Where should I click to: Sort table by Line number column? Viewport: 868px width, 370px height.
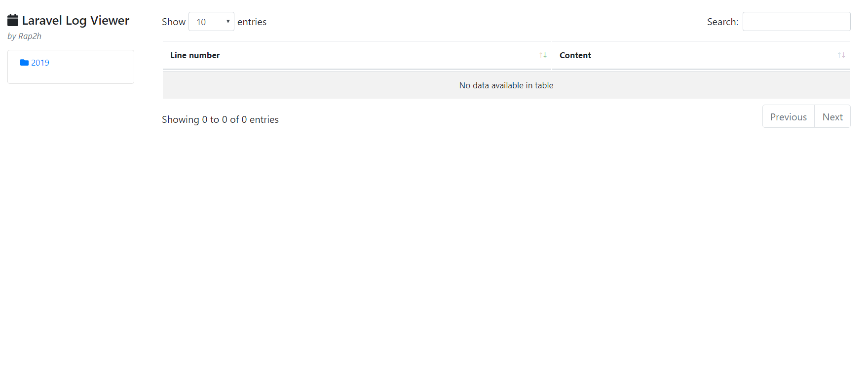(357, 55)
